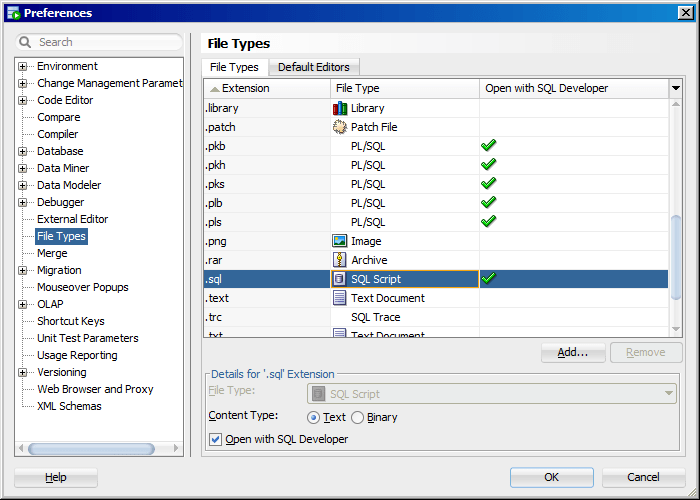The height and width of the screenshot is (500, 700).
Task: Close the Preferences dialog
Action: tap(685, 13)
